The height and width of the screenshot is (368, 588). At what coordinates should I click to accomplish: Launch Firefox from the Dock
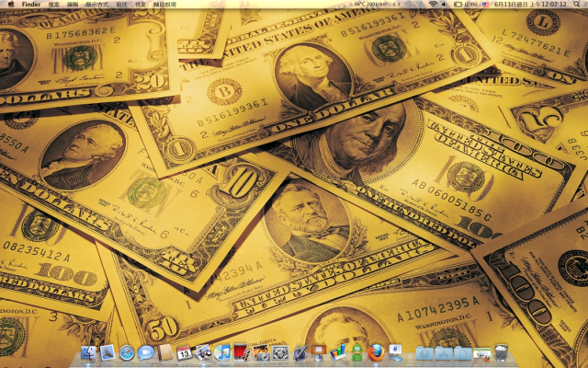coord(376,352)
